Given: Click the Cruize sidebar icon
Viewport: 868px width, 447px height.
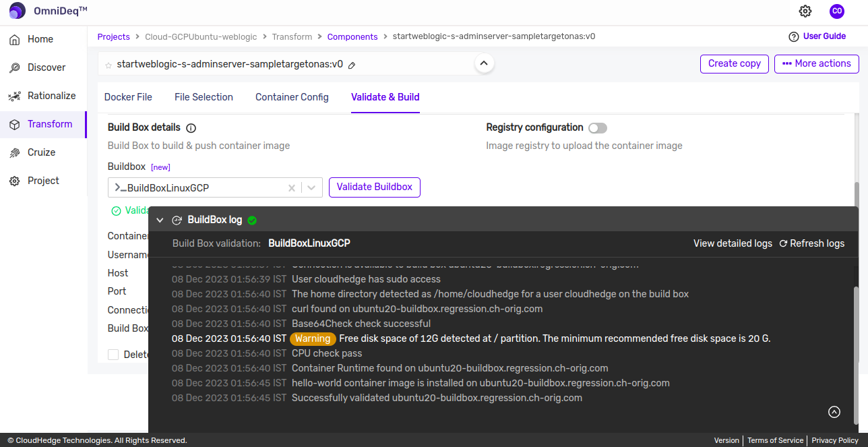Looking at the screenshot, I should point(14,153).
